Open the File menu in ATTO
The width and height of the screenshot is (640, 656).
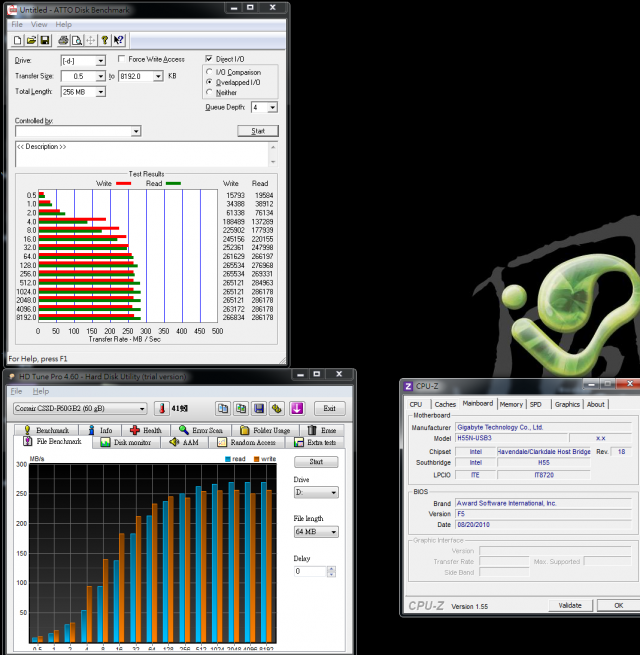(17, 24)
